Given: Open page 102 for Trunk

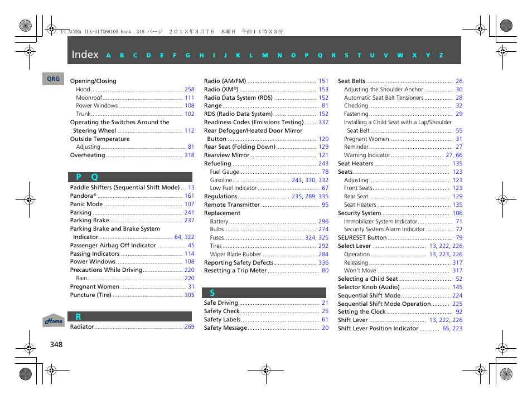Looking at the screenshot, I should pyautogui.click(x=189, y=114).
